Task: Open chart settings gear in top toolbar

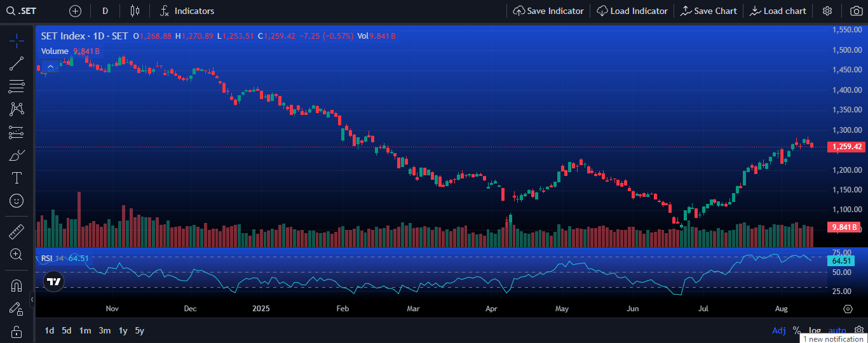Action: 827,11
